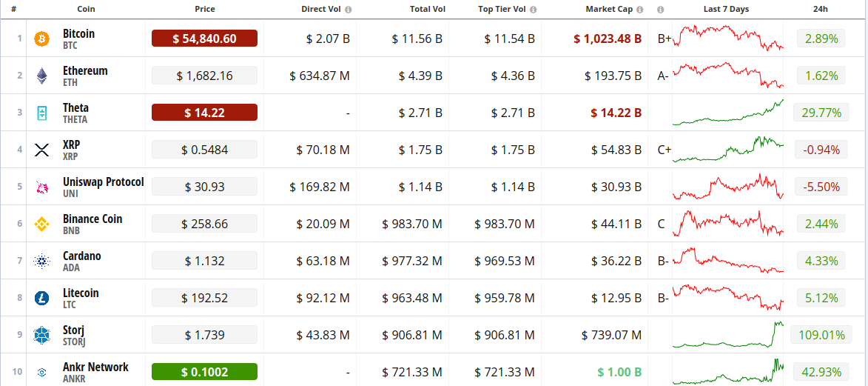868x386 pixels.
Task: Click info icon next to Direct Vol
Action: (x=348, y=10)
